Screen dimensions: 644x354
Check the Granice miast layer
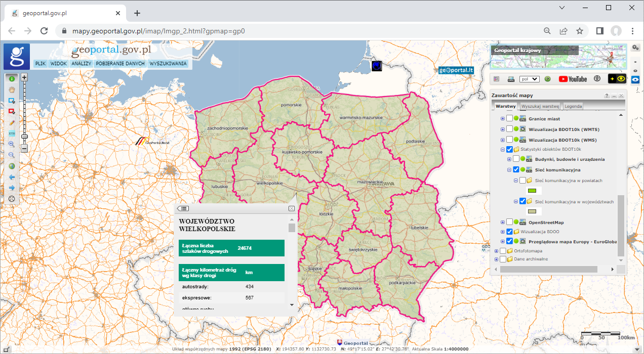(510, 118)
